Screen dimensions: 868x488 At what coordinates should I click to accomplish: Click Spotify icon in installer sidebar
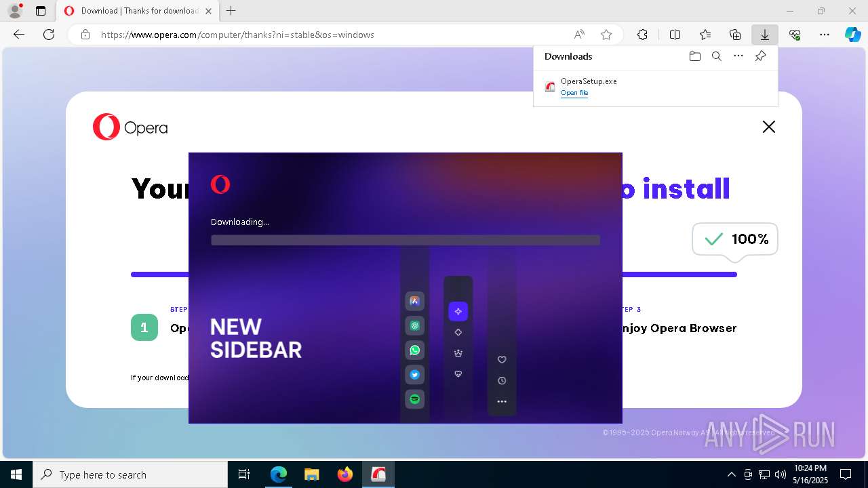click(x=415, y=399)
